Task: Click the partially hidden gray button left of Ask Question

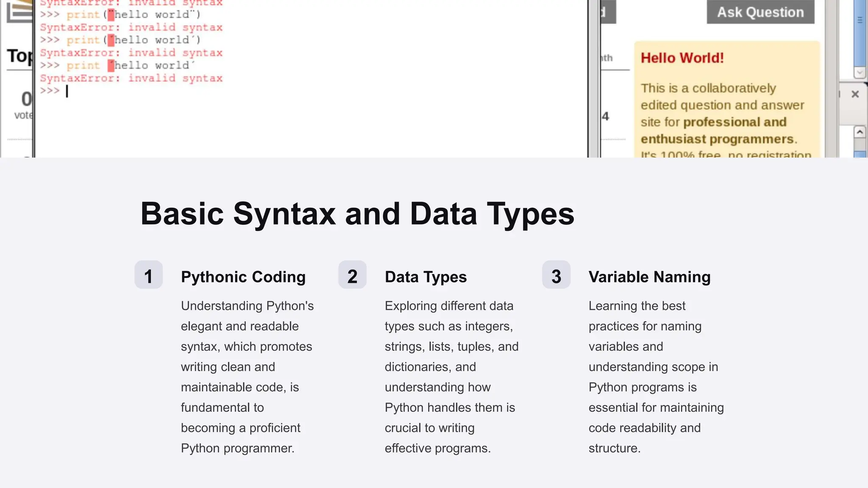Action: click(608, 12)
